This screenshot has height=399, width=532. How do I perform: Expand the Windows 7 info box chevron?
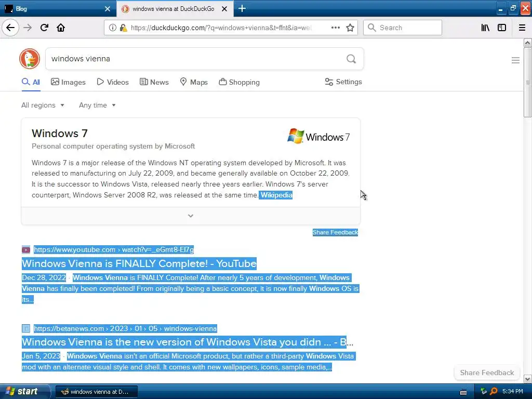coord(191,216)
